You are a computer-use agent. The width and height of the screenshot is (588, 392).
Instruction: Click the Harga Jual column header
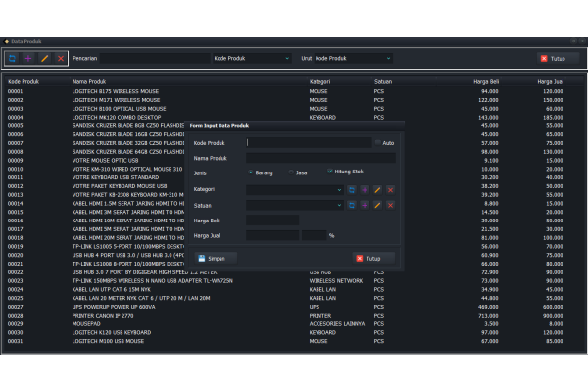[547, 81]
